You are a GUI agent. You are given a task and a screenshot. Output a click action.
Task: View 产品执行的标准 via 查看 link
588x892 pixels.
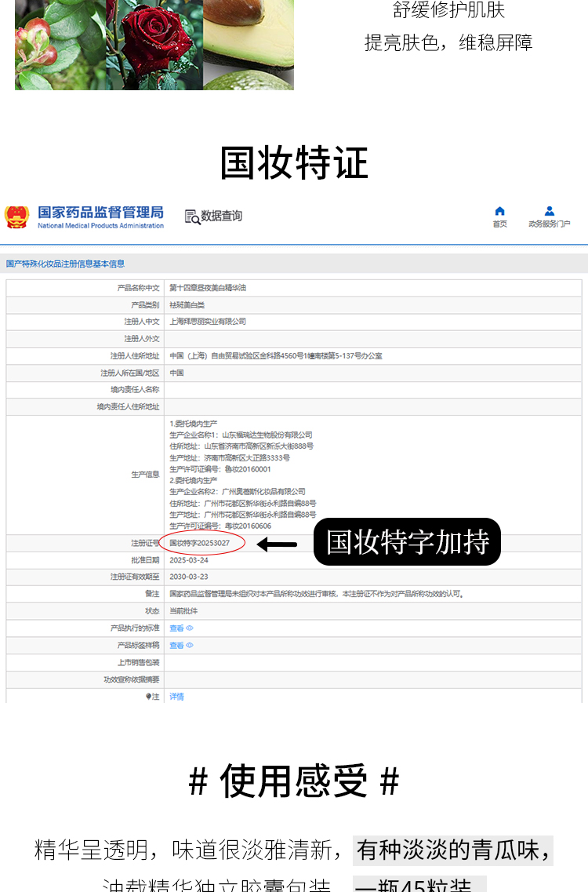tap(176, 628)
